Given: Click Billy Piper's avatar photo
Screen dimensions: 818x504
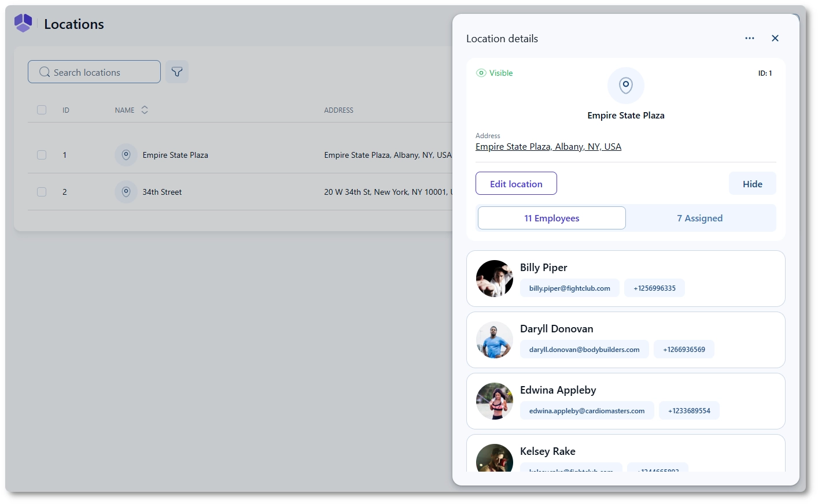Looking at the screenshot, I should coord(495,279).
